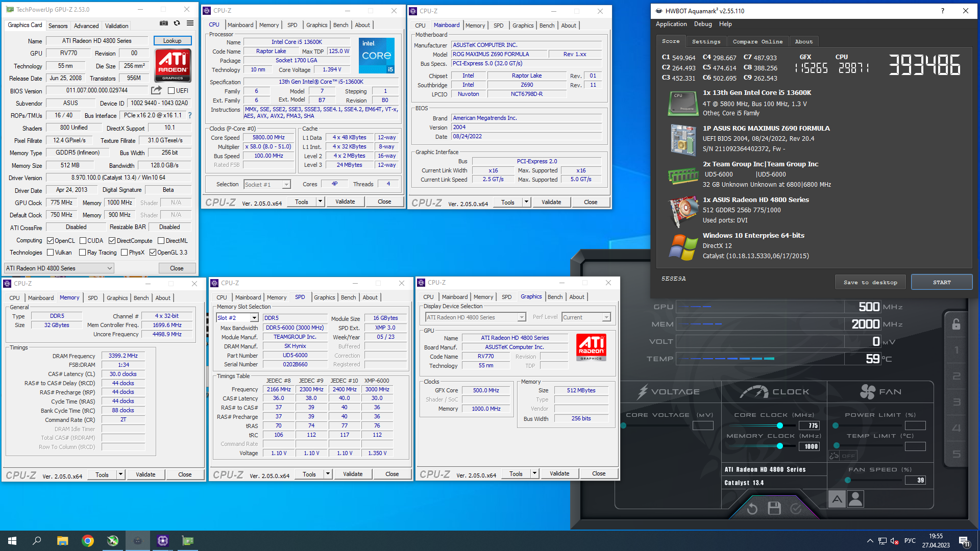Select Afterburner profile slot 3
This screenshot has height=551, width=980.
pyautogui.click(x=956, y=402)
